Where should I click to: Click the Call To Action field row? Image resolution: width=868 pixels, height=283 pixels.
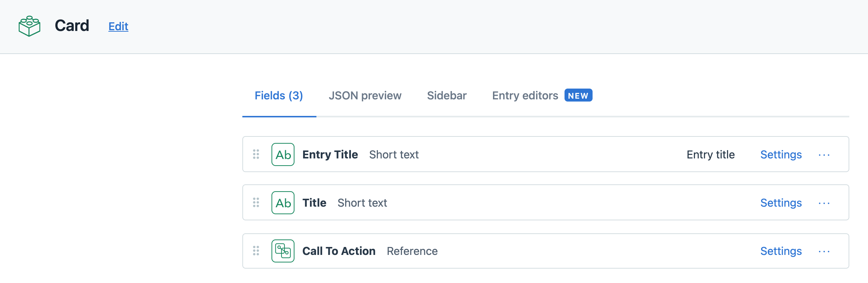[x=575, y=251]
